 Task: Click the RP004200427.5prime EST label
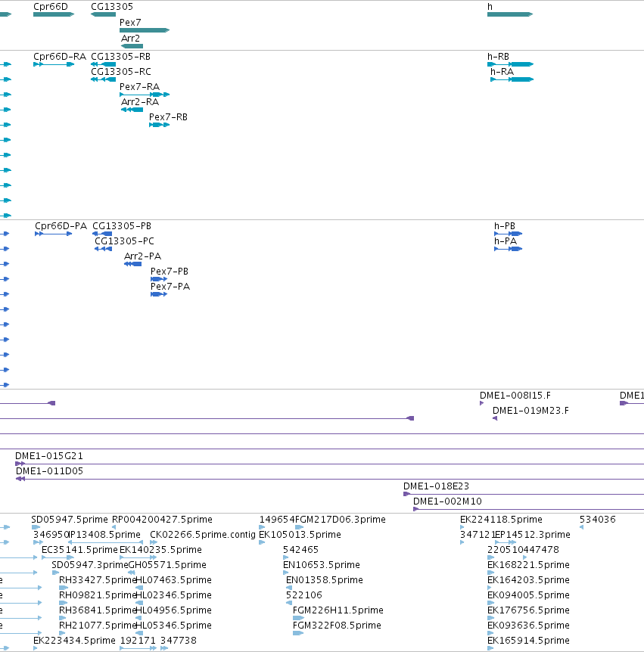click(162, 520)
